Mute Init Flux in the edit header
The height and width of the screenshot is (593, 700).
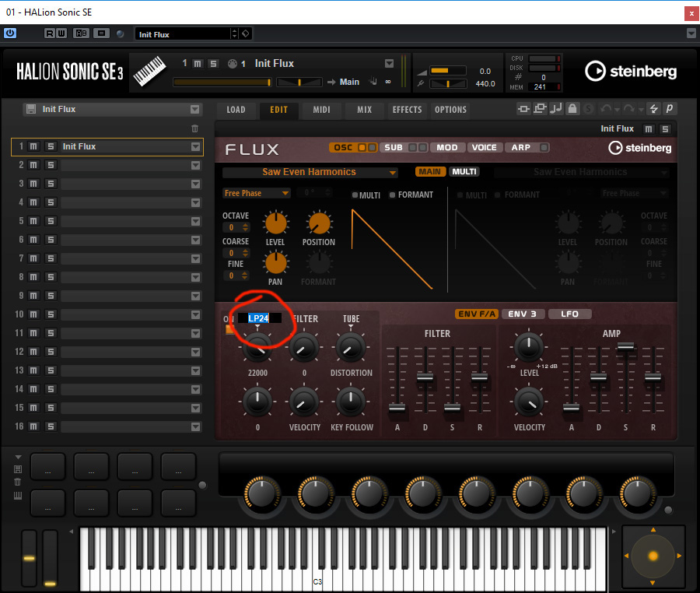pos(649,129)
